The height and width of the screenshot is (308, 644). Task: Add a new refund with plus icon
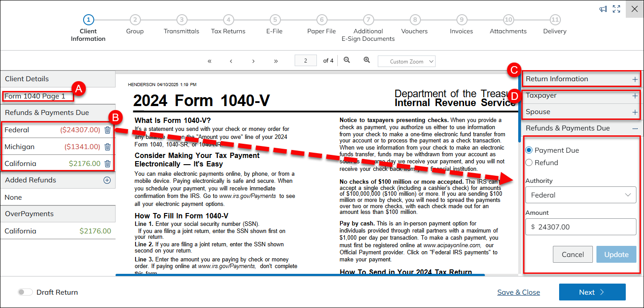(x=107, y=180)
